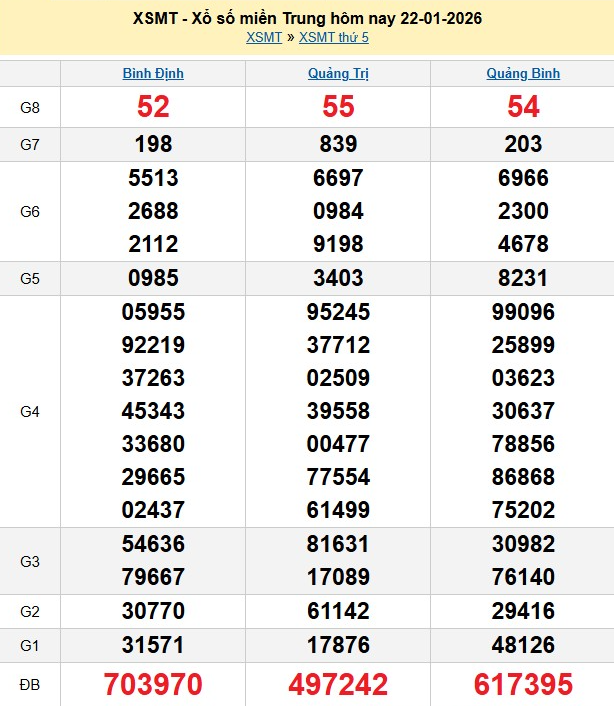Open the XSMT thứ 5 link

pos(334,37)
